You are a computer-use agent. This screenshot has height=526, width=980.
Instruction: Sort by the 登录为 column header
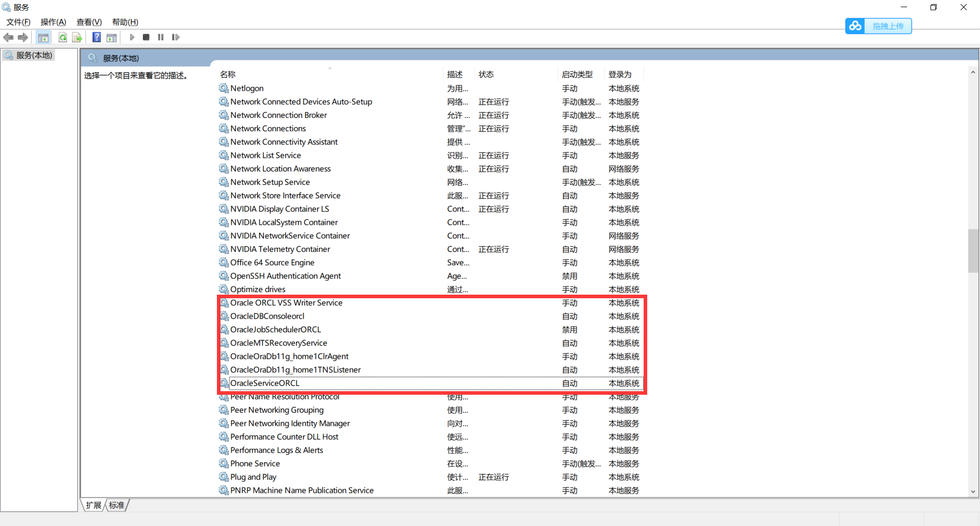pos(624,75)
